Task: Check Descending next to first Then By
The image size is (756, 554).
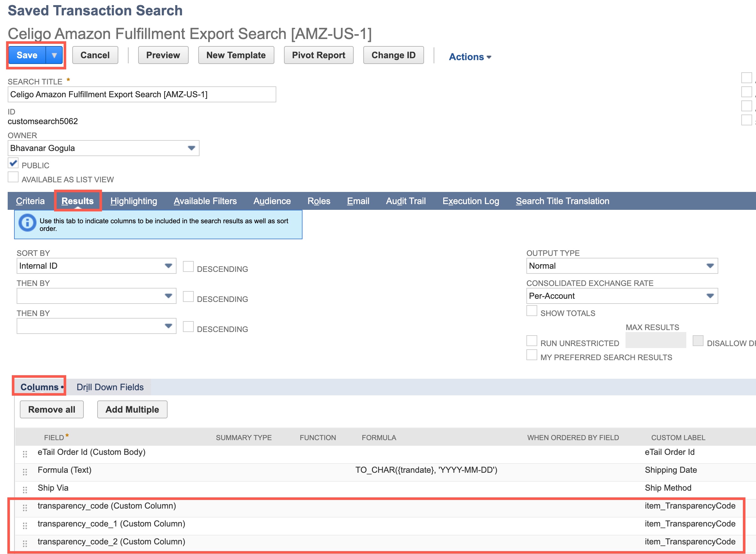Action: (x=188, y=297)
